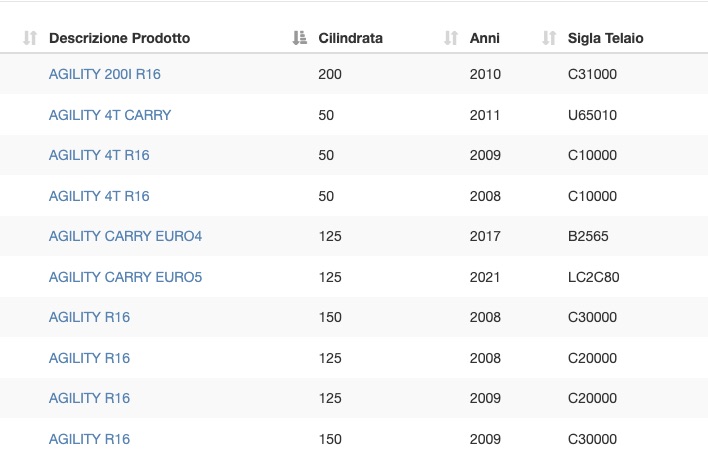Screen dimensions: 708x466
Task: Open AGILITY R16 125 from year 2008
Action: coord(89,358)
